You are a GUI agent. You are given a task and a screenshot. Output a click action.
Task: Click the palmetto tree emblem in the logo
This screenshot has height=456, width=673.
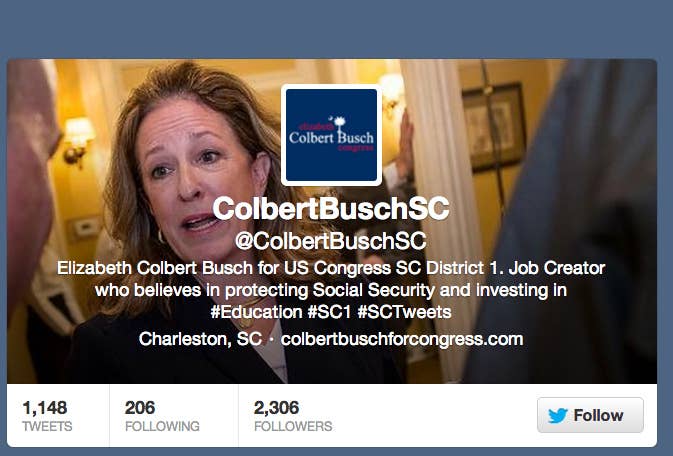click(x=339, y=123)
